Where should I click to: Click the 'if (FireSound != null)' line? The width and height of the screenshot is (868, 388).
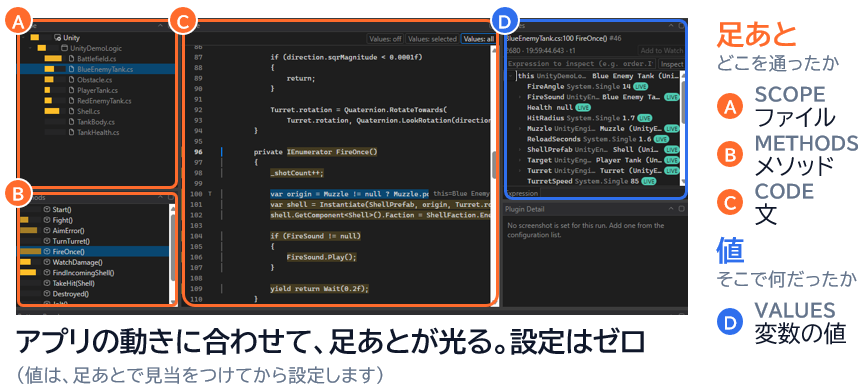315,236
